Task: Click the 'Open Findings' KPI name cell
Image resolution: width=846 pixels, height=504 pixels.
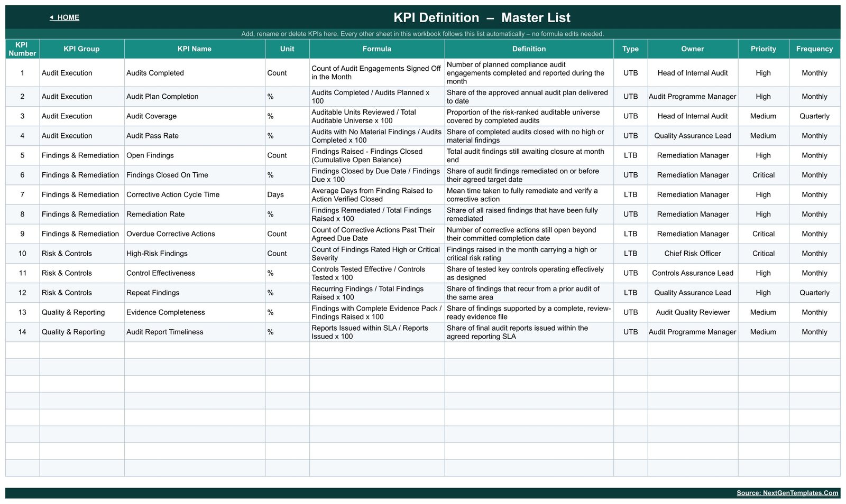Action: click(195, 155)
